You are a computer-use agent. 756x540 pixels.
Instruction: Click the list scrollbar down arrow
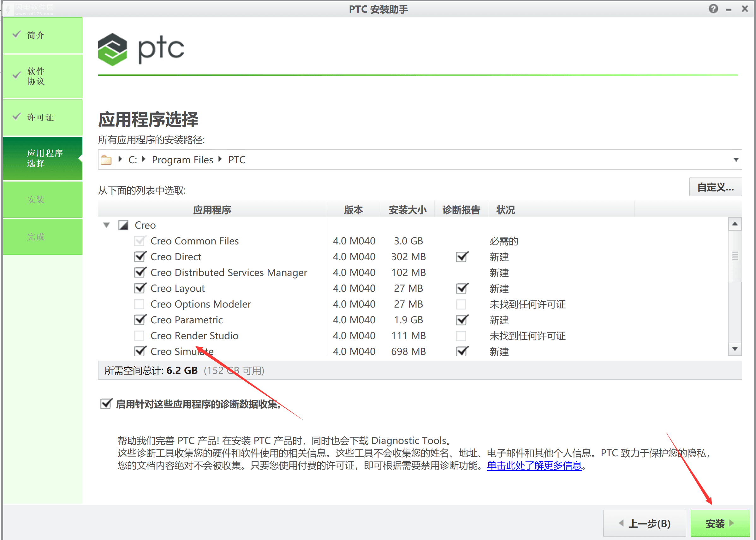tap(735, 349)
